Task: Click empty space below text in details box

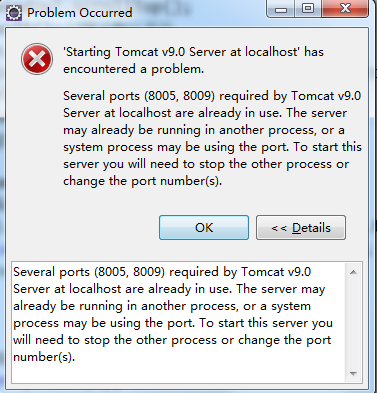Action: pos(179,373)
